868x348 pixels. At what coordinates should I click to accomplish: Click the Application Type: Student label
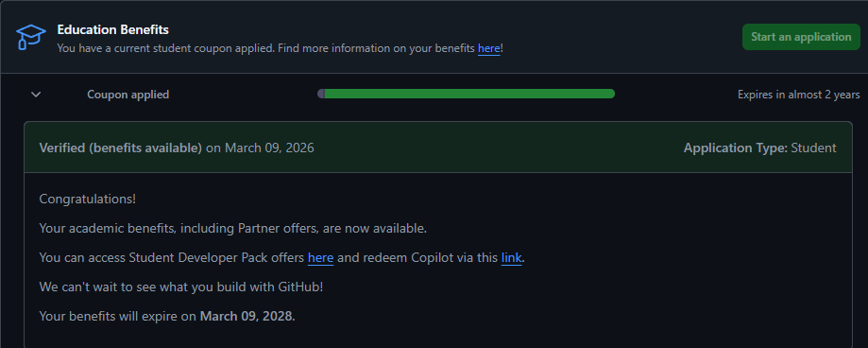760,148
